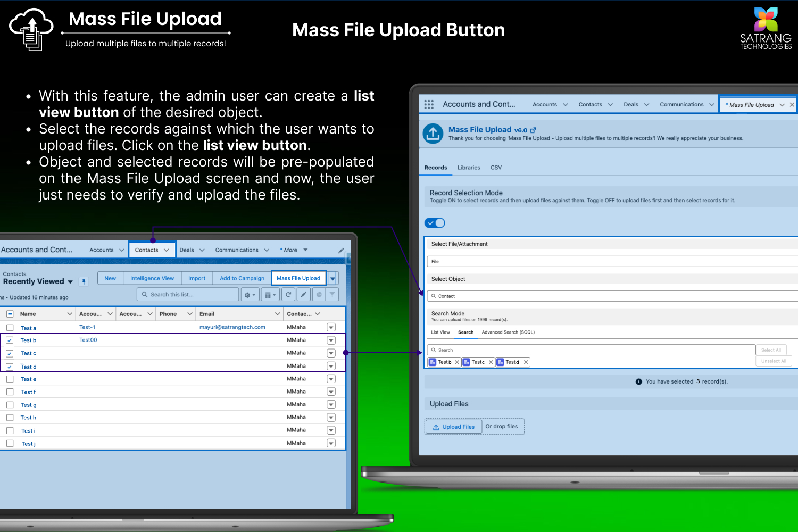Open the table display options icon
The height and width of the screenshot is (532, 798).
(x=270, y=294)
